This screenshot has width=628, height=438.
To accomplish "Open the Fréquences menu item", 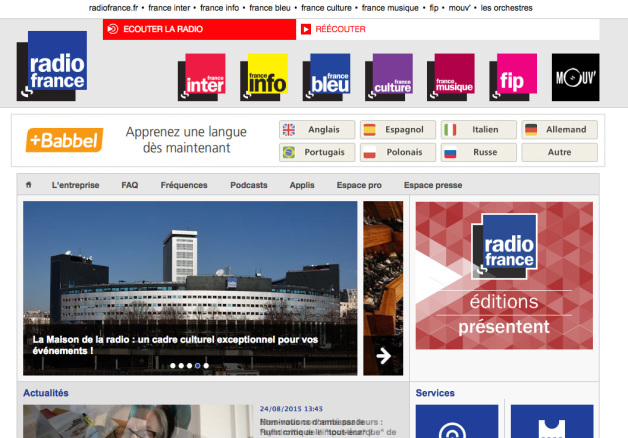I will pyautogui.click(x=184, y=185).
